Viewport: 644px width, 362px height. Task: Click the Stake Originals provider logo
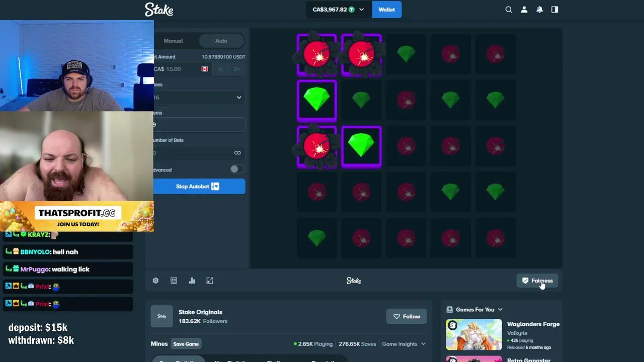click(x=162, y=316)
